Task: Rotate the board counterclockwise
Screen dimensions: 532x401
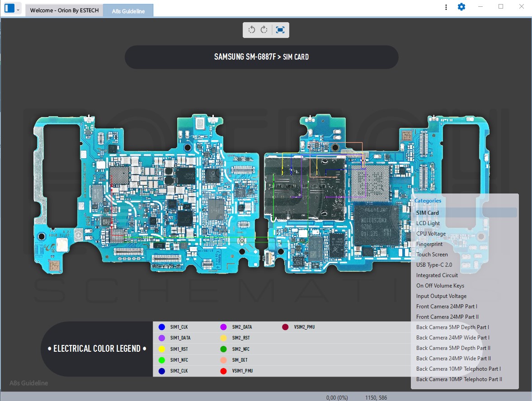Action: [x=251, y=30]
